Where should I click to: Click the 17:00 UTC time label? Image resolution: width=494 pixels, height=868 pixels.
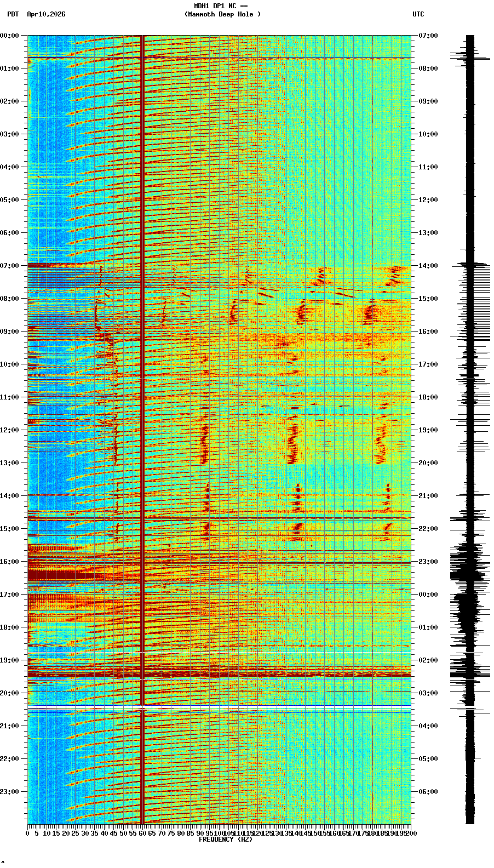(428, 364)
